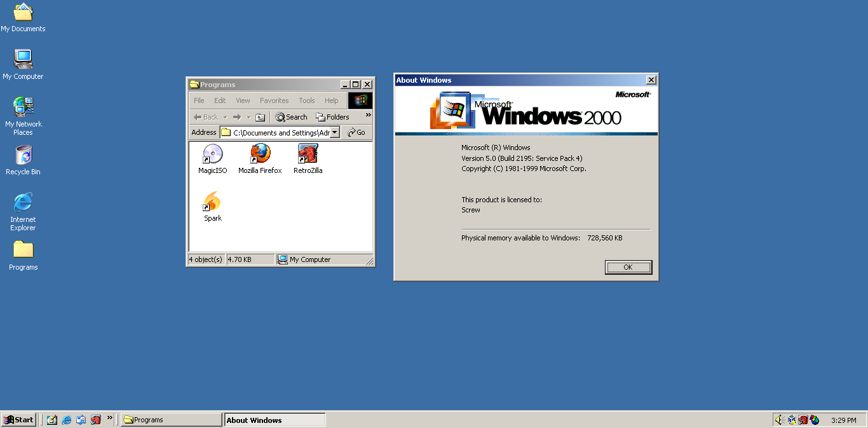
Task: Select the MagicISO shortcut in Programs window
Action: click(x=212, y=159)
